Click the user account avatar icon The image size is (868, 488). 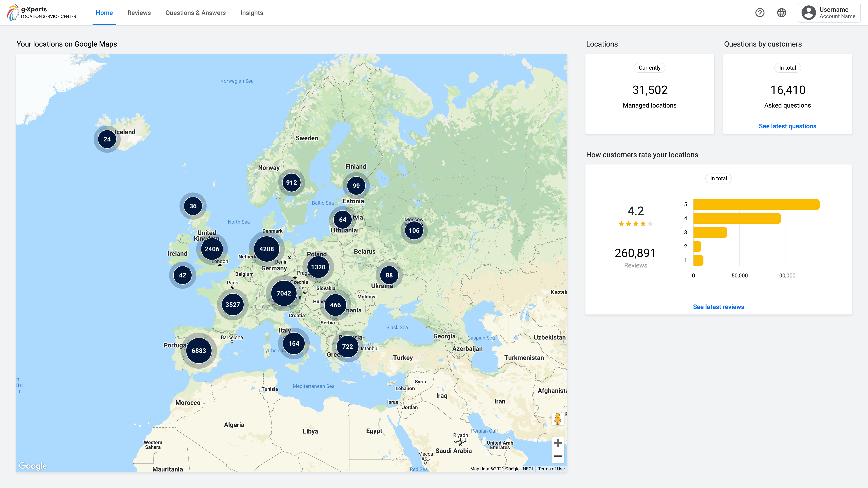pyautogui.click(x=808, y=13)
